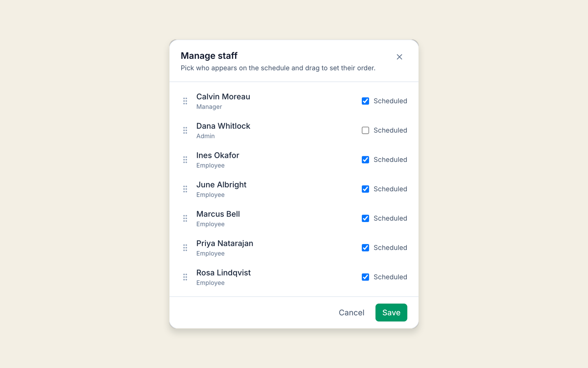Image resolution: width=588 pixels, height=368 pixels.
Task: Click the Admin role label
Action: coord(205,136)
